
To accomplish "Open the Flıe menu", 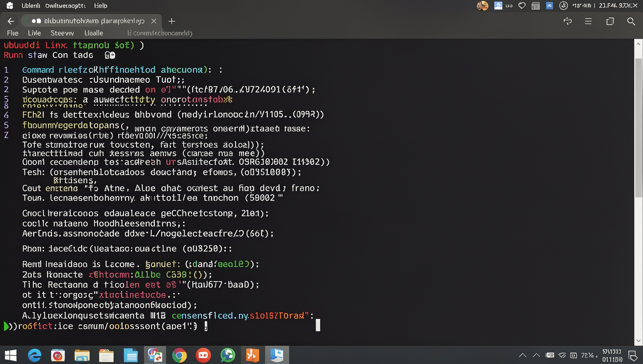I will [12, 33].
